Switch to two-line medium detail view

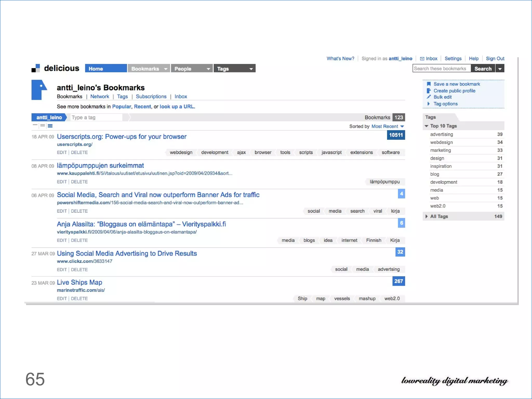click(x=43, y=126)
